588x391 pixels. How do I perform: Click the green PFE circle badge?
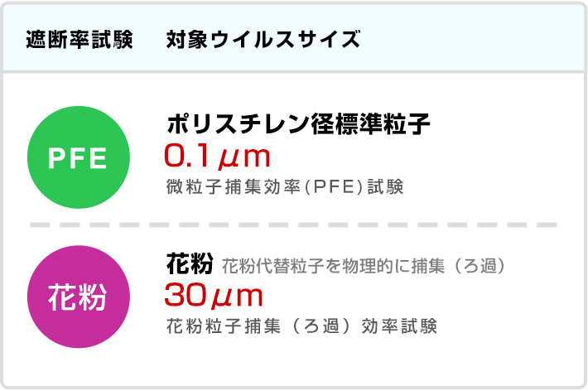click(x=79, y=159)
